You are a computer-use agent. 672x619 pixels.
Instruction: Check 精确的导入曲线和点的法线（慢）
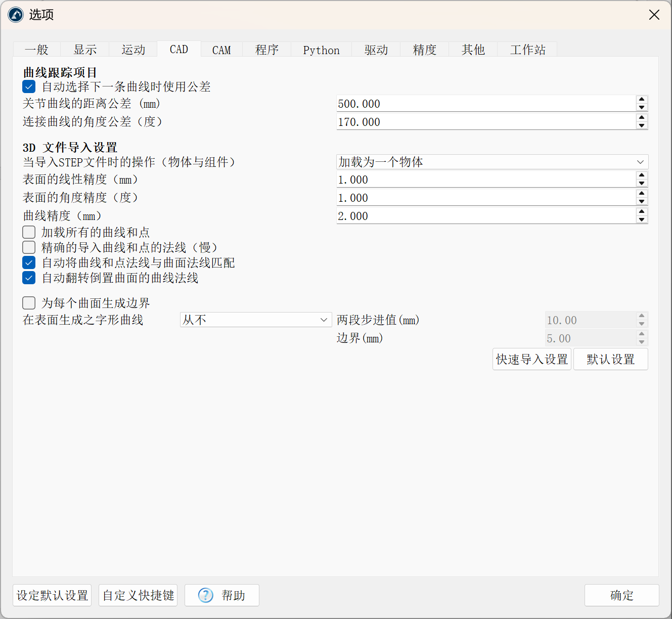(x=29, y=247)
